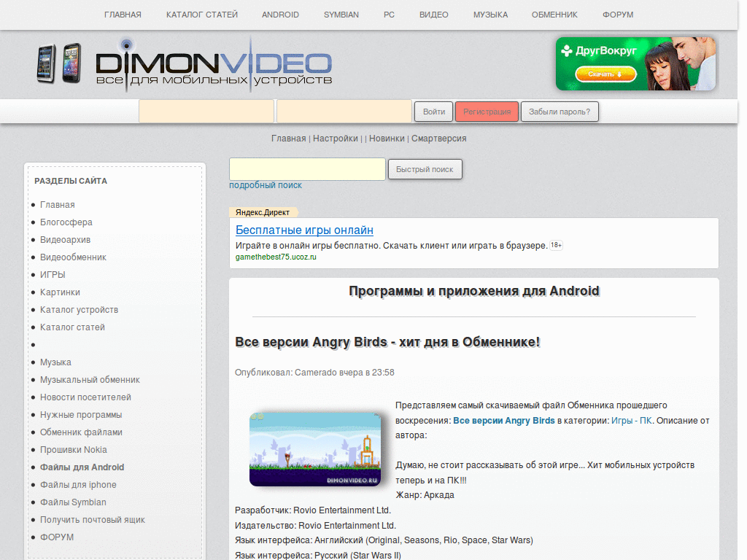Open Картинки in the sidebar
747x560 pixels.
coord(60,292)
